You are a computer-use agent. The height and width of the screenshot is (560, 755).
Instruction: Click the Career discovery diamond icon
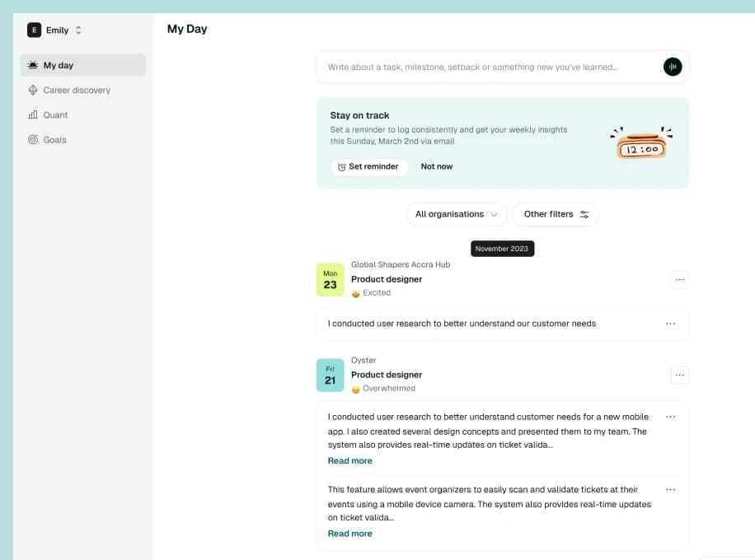point(33,90)
